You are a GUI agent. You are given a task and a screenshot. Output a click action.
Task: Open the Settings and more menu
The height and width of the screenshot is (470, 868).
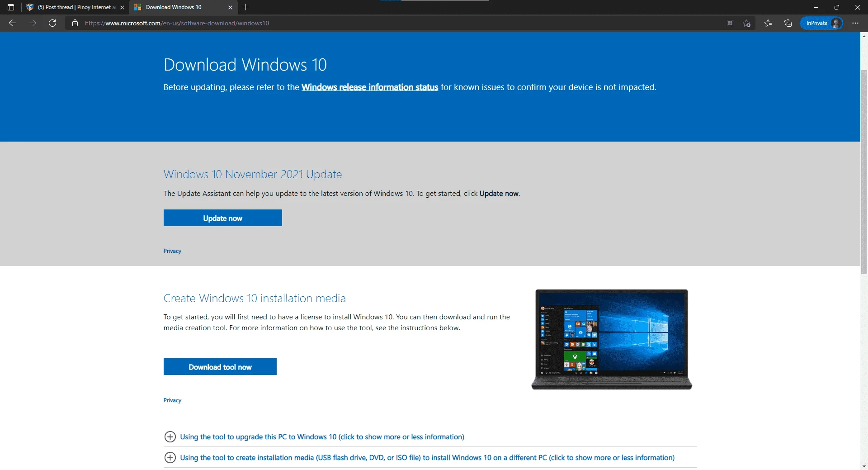[x=855, y=23]
